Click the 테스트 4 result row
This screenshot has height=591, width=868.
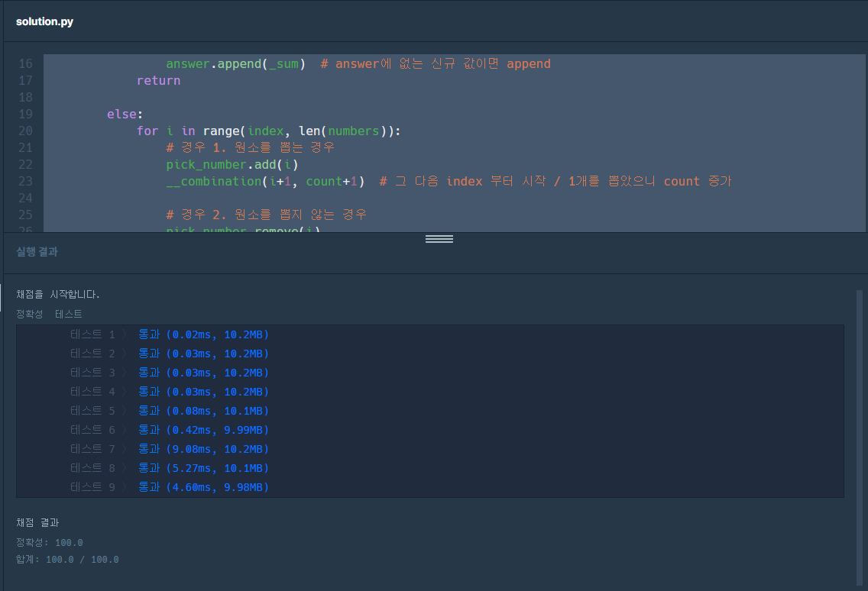pyautogui.click(x=170, y=391)
